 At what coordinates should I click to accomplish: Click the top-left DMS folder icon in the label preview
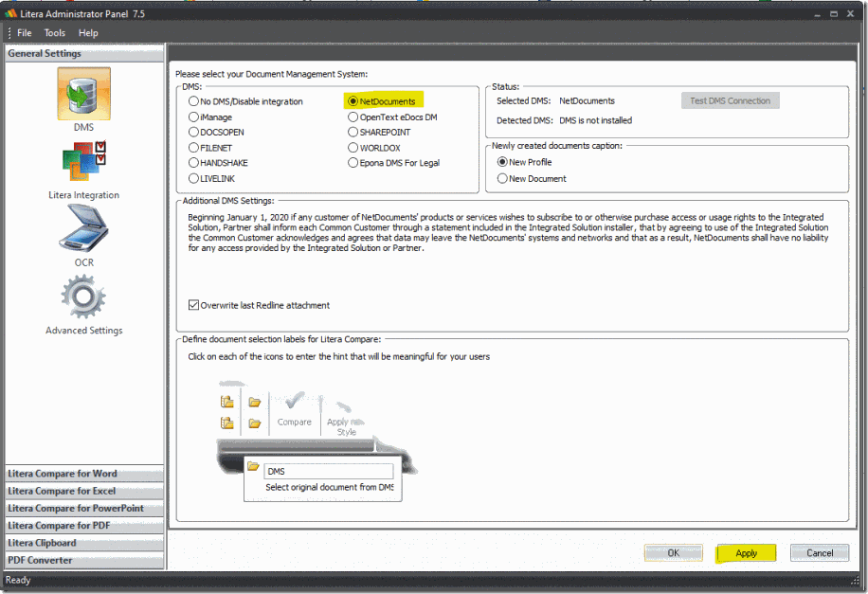click(x=227, y=402)
